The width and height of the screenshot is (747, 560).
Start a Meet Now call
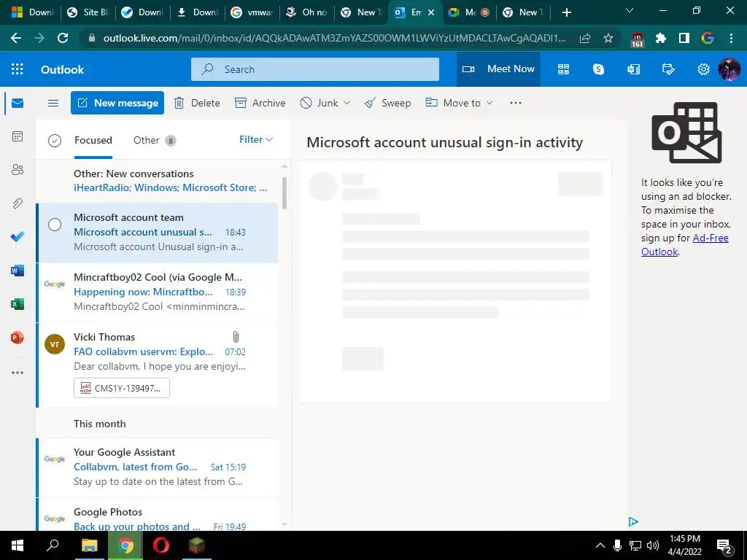click(498, 69)
